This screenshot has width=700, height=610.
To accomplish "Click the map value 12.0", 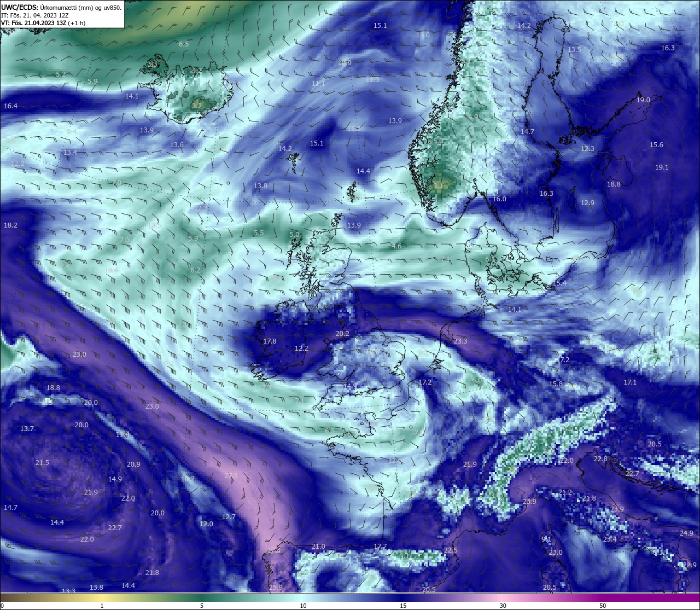I will (206, 524).
